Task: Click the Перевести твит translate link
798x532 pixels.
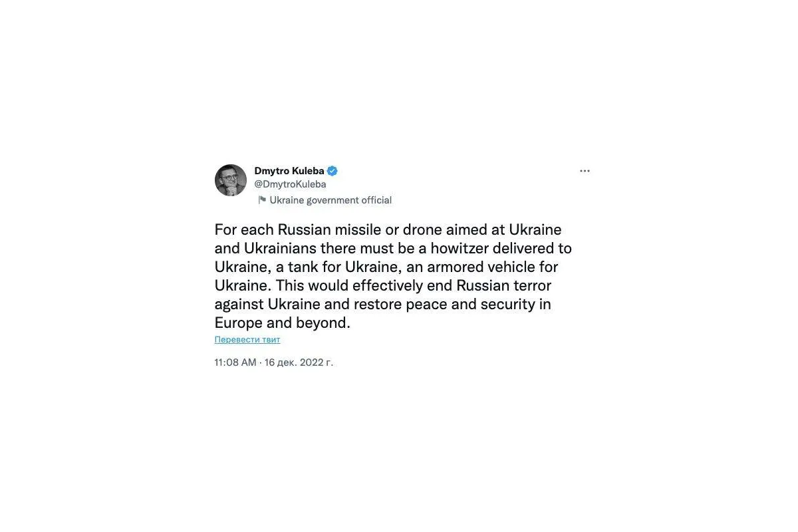Action: [247, 340]
